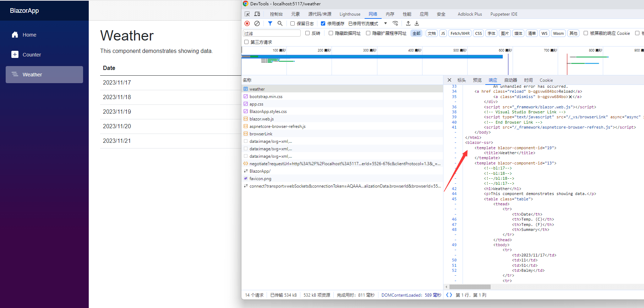Click horizontal scrollbar in response pane
Screen dimensions: 644x308
tap(470, 287)
